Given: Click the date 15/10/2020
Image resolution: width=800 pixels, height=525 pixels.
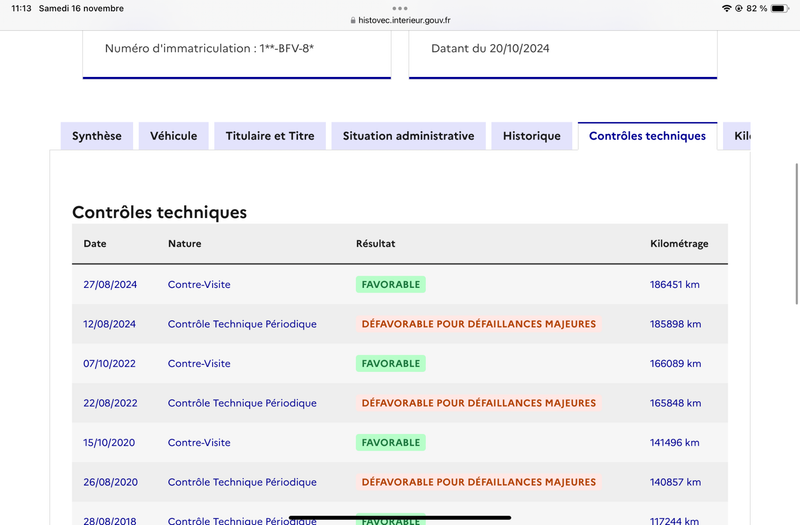Looking at the screenshot, I should point(109,443).
